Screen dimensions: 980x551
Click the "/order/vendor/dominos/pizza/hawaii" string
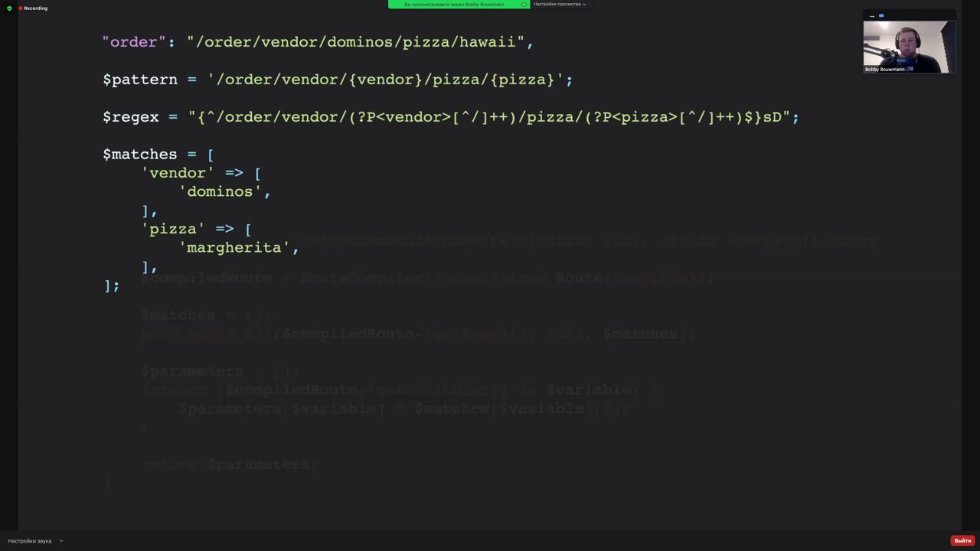pos(355,42)
